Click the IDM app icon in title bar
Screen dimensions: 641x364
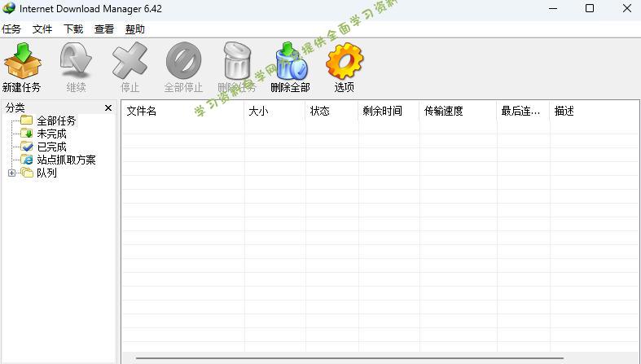point(9,8)
